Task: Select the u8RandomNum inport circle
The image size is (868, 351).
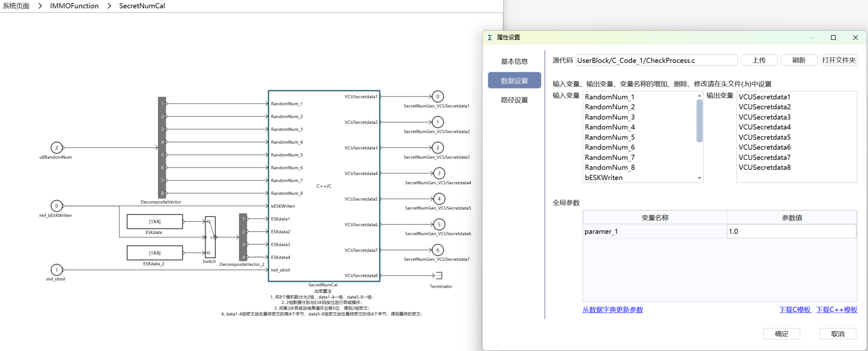Action: 57,148
